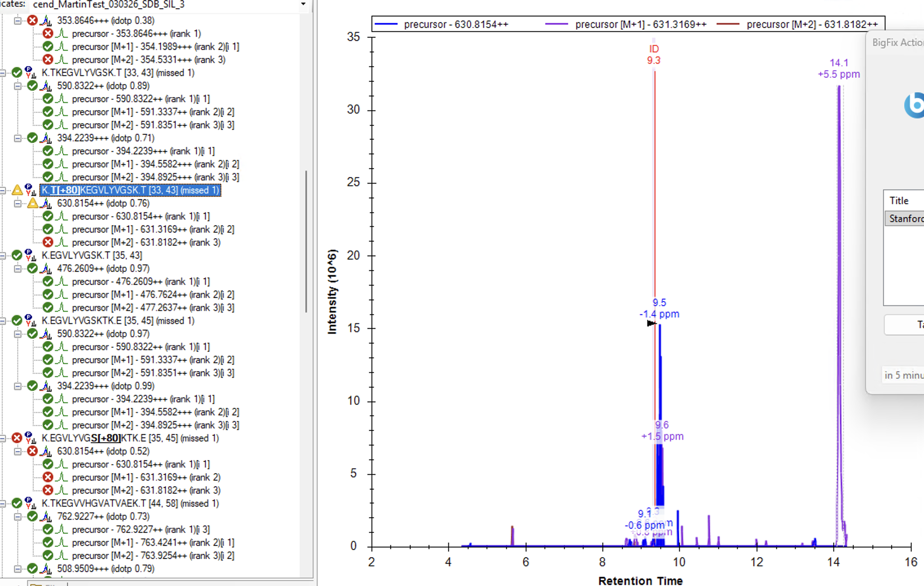Click the precursor - 630.8154++ legend line
The height and width of the screenshot is (586, 924).
coord(386,24)
